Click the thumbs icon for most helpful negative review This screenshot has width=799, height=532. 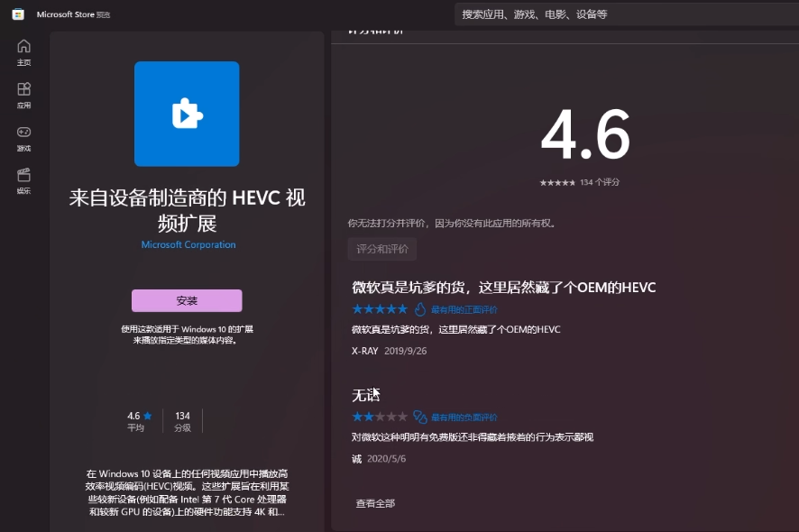point(420,417)
